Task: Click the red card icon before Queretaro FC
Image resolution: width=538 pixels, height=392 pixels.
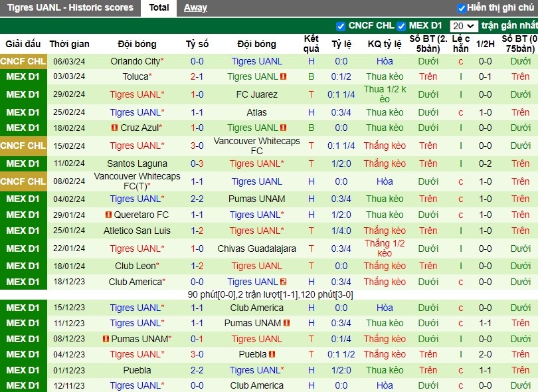Action: 108,215
